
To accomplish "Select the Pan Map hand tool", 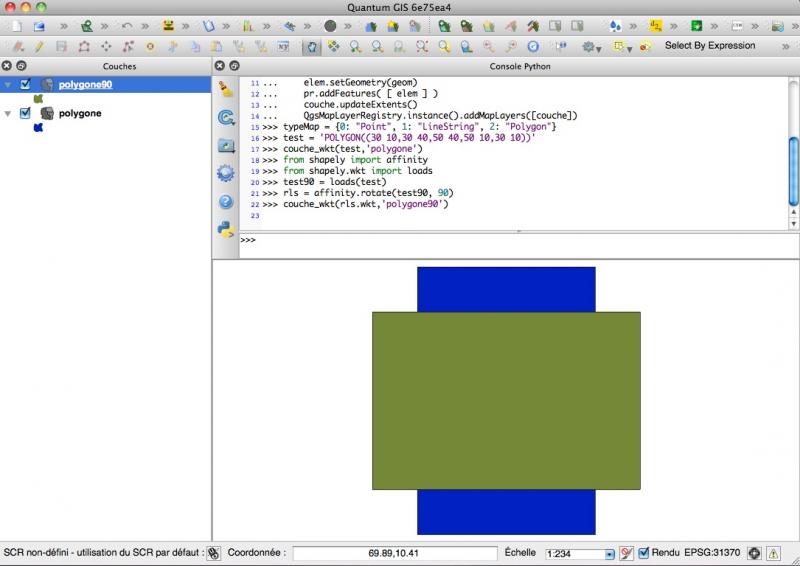I will pos(311,46).
